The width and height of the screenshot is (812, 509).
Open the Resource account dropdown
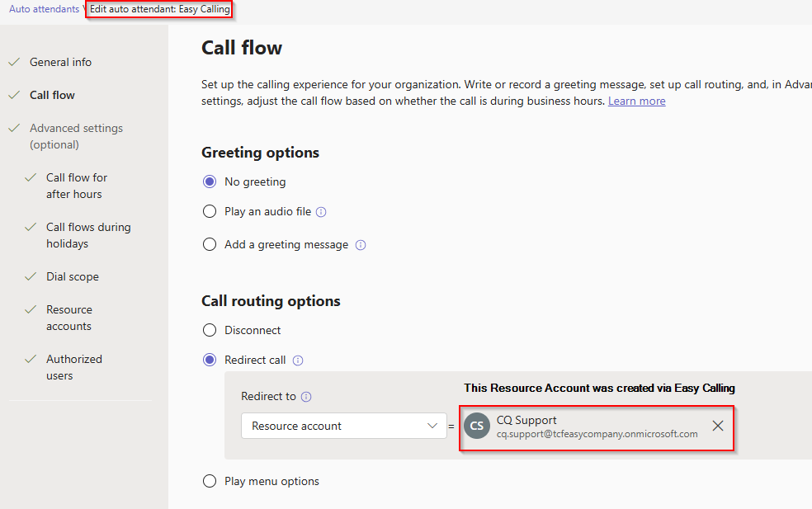pyautogui.click(x=343, y=426)
